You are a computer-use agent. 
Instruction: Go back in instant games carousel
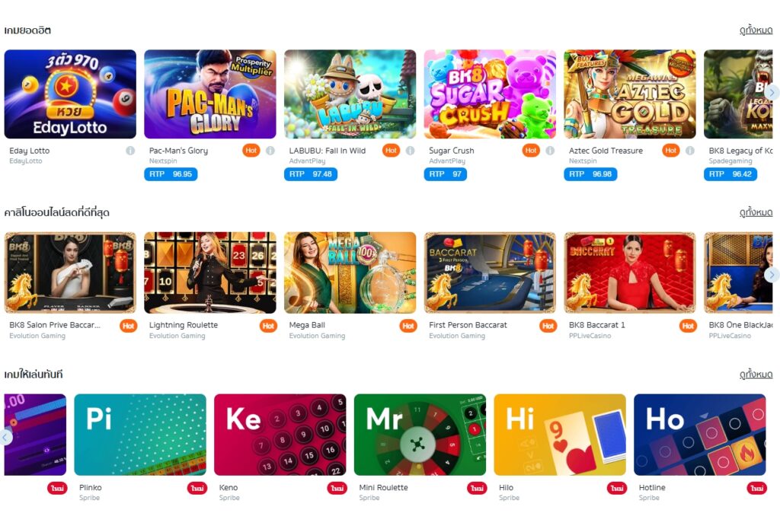tap(5, 438)
